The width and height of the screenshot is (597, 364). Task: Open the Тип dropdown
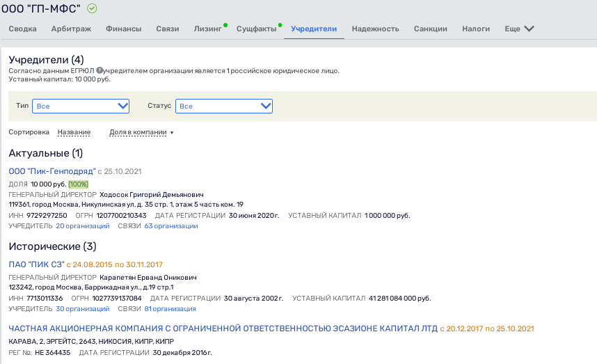[x=81, y=106]
